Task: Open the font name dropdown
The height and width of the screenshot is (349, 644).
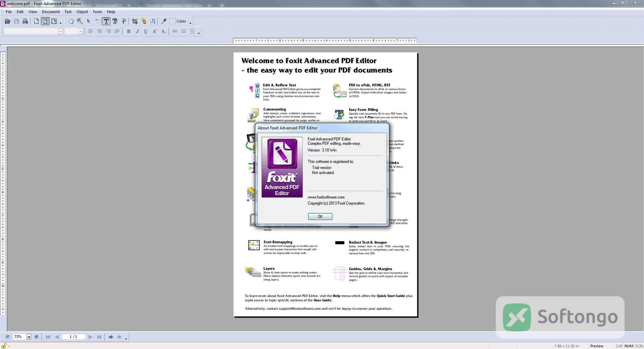Action: click(60, 31)
